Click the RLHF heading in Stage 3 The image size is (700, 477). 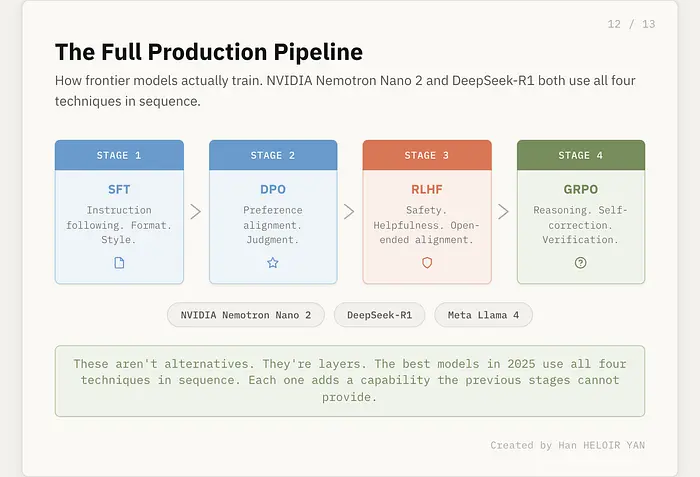(x=427, y=189)
